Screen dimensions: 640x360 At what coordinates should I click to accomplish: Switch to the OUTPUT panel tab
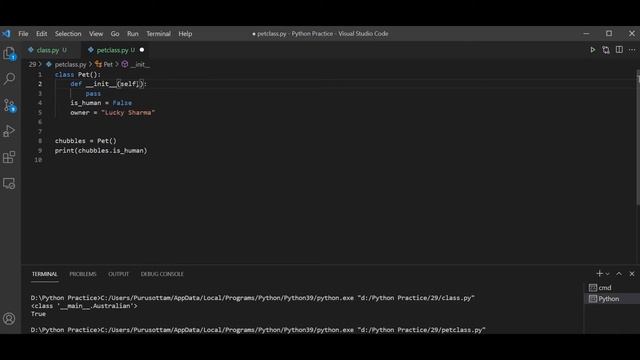tap(118, 274)
